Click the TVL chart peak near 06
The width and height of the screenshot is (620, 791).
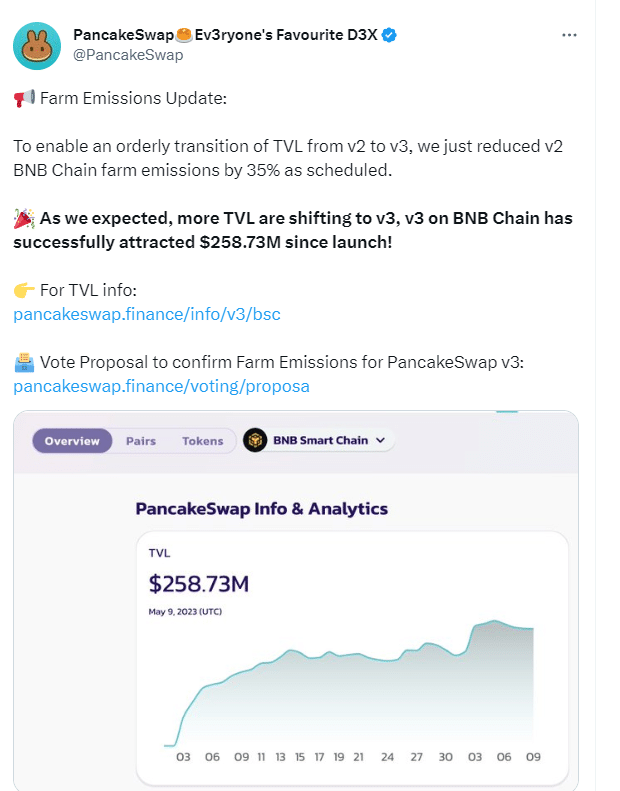(494, 621)
